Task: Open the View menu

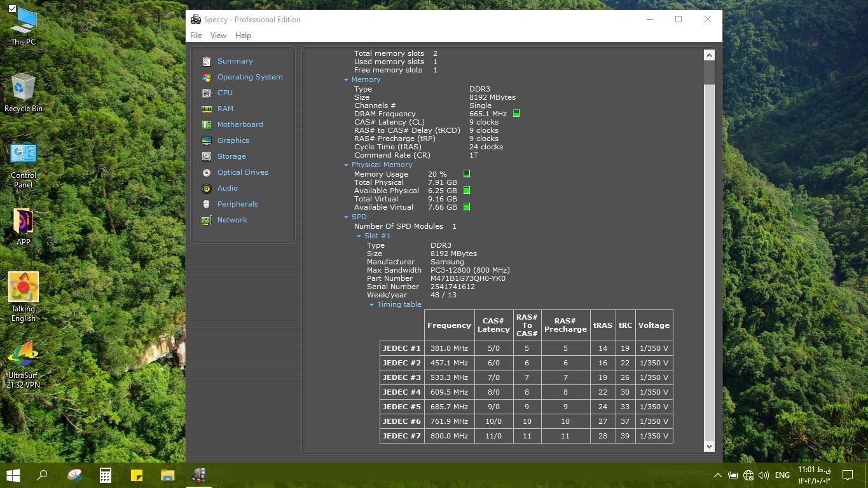Action: [218, 36]
